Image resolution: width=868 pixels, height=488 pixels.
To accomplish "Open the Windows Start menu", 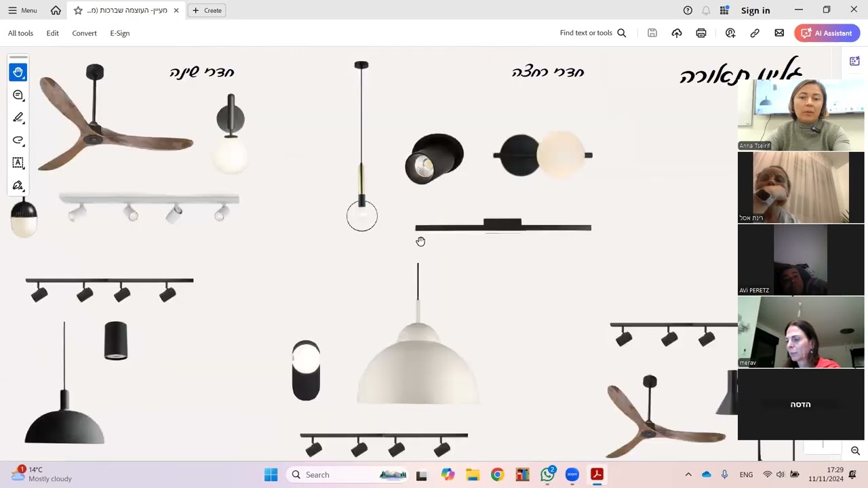I will pyautogui.click(x=271, y=474).
